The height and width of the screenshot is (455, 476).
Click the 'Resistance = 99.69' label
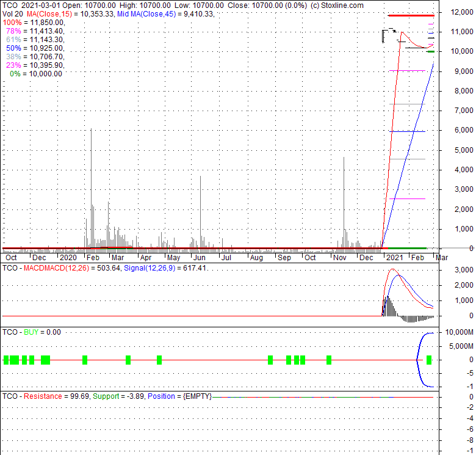(57, 396)
